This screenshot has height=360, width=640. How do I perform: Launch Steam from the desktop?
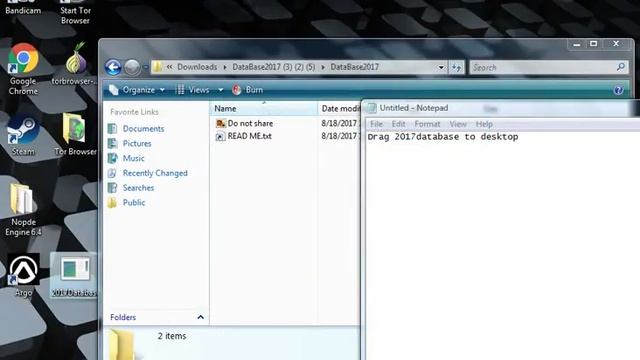point(23,136)
